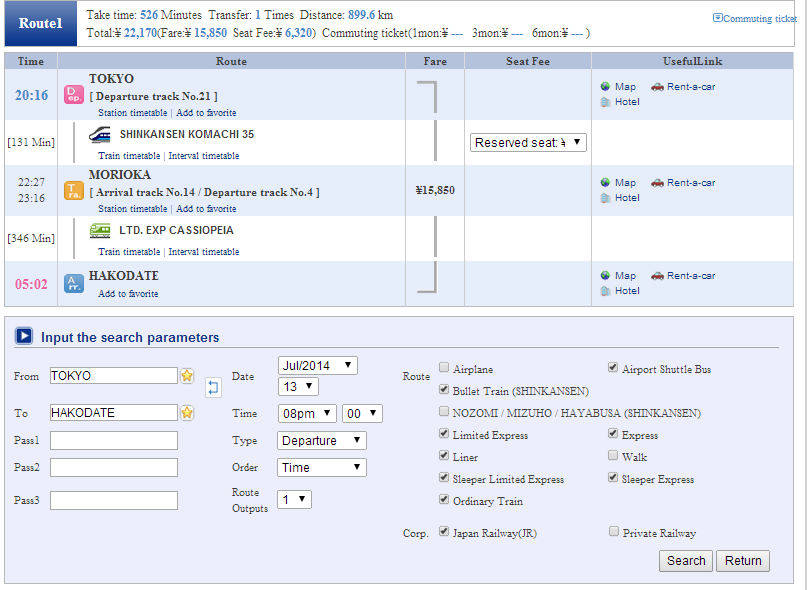
Task: Open the day dropdown showing 13
Action: pos(298,387)
